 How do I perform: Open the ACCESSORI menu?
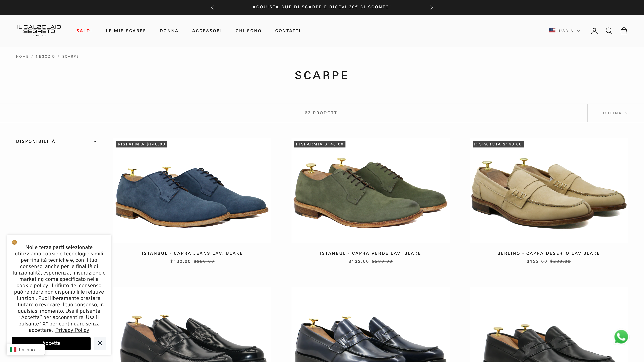tap(207, 31)
